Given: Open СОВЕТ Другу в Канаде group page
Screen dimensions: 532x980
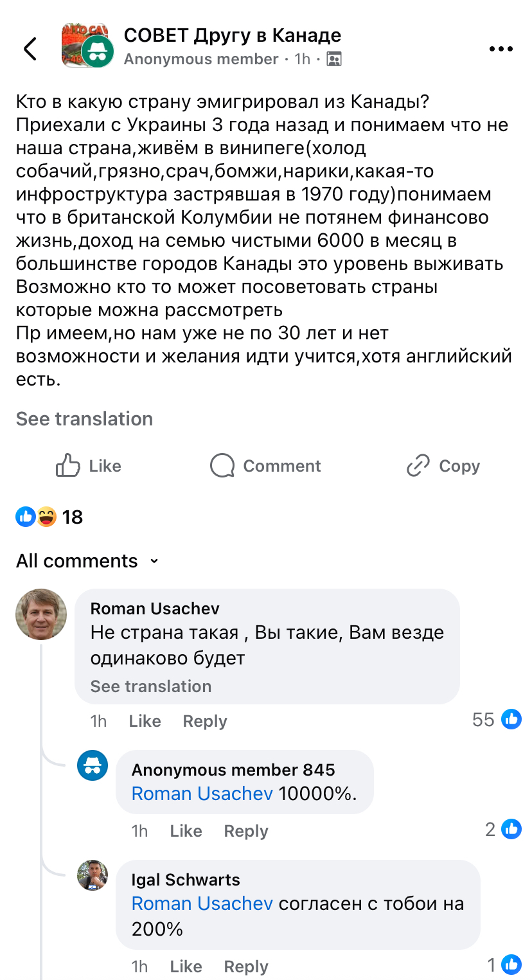Looking at the screenshot, I should click(x=232, y=35).
